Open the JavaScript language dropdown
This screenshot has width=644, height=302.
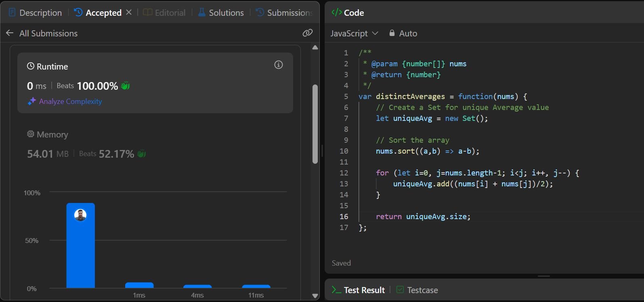(x=354, y=33)
